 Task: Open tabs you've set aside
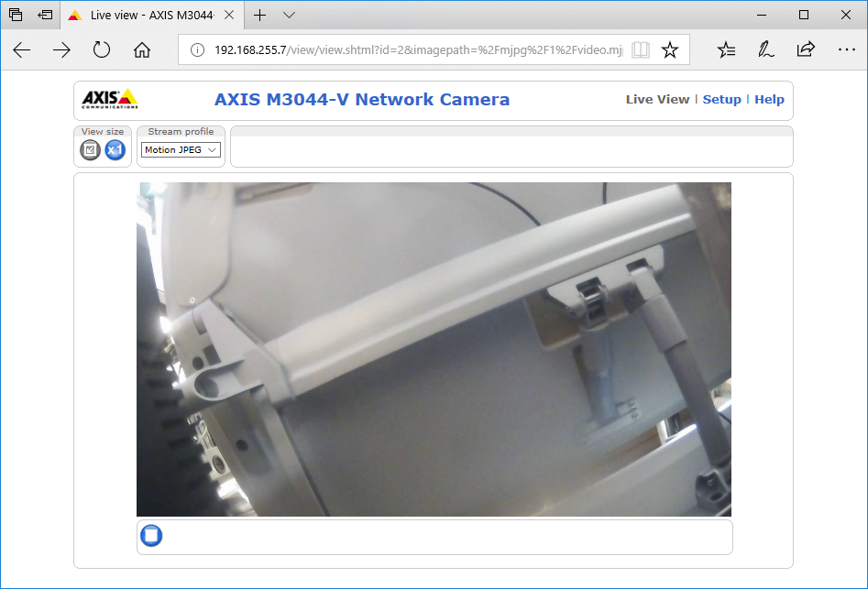[16, 15]
